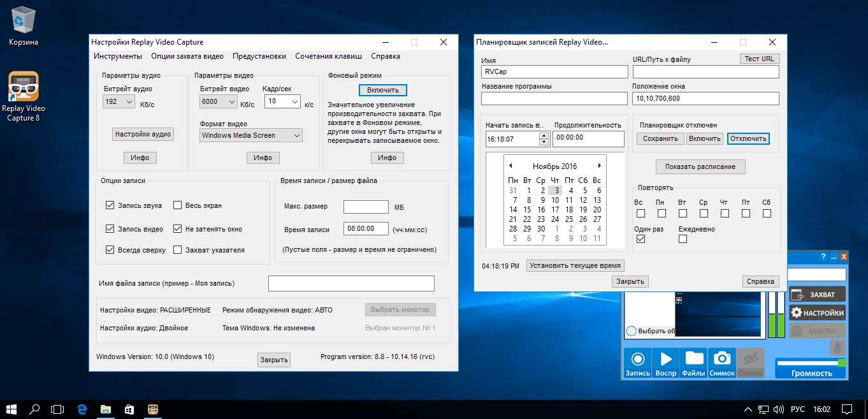Click Replay Video Capture taskbar icon

(153, 409)
